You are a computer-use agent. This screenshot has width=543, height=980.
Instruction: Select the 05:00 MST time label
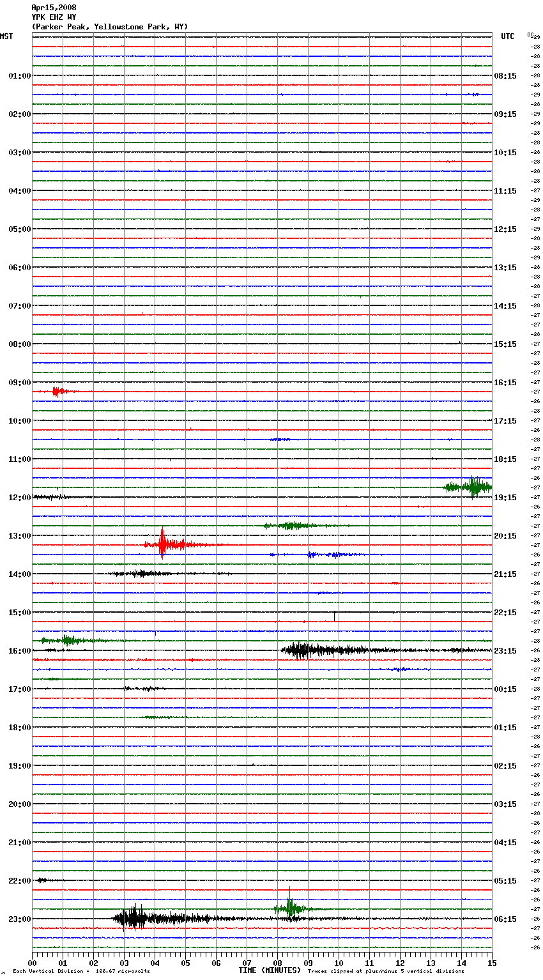pyautogui.click(x=20, y=229)
